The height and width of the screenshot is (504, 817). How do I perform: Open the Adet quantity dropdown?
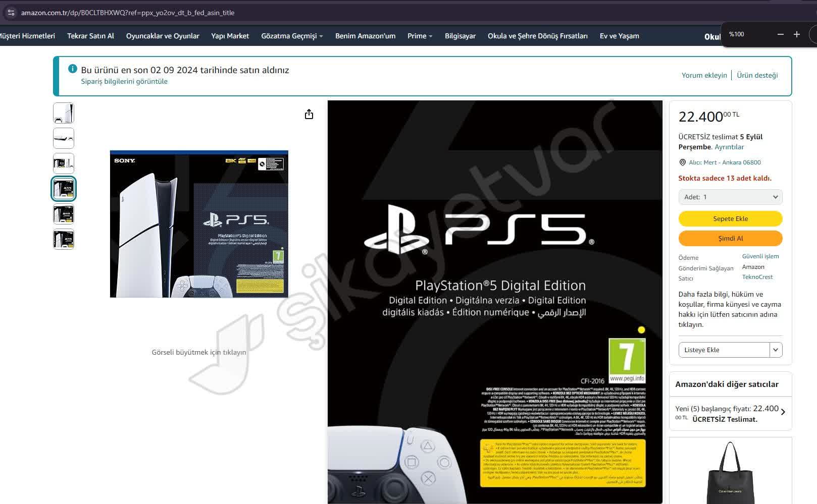(730, 197)
